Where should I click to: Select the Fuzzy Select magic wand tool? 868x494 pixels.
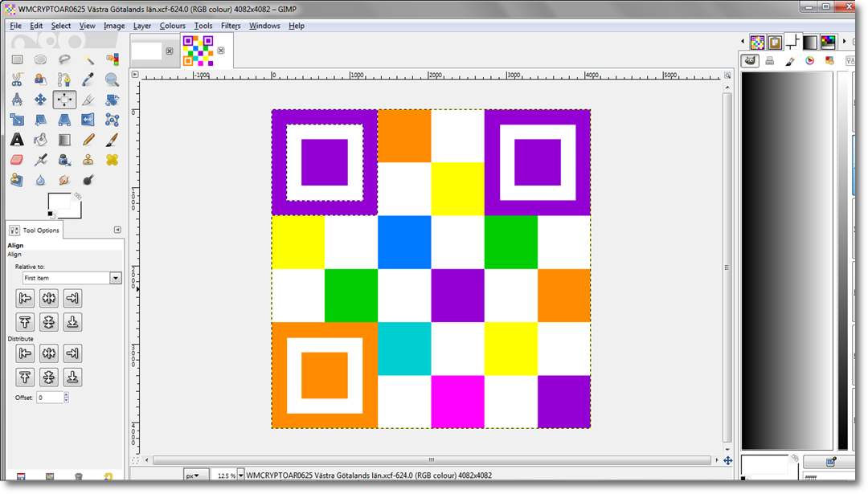tap(88, 59)
